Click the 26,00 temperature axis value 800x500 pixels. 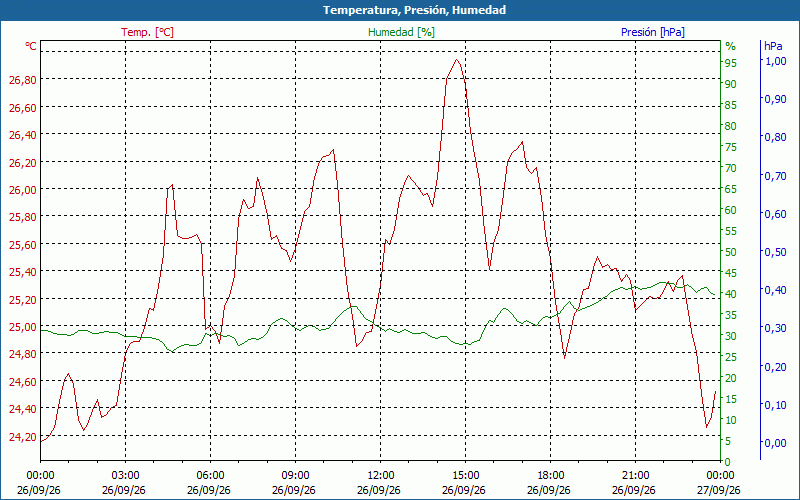23,190
